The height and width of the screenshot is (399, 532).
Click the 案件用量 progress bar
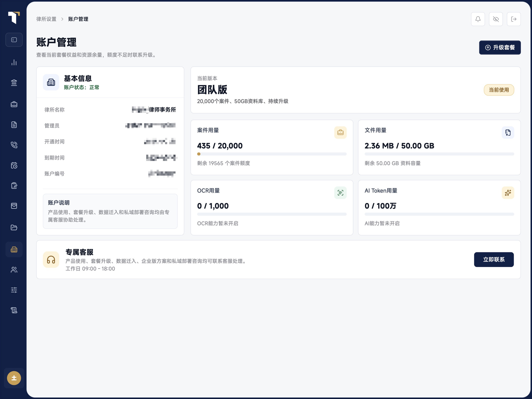point(272,154)
